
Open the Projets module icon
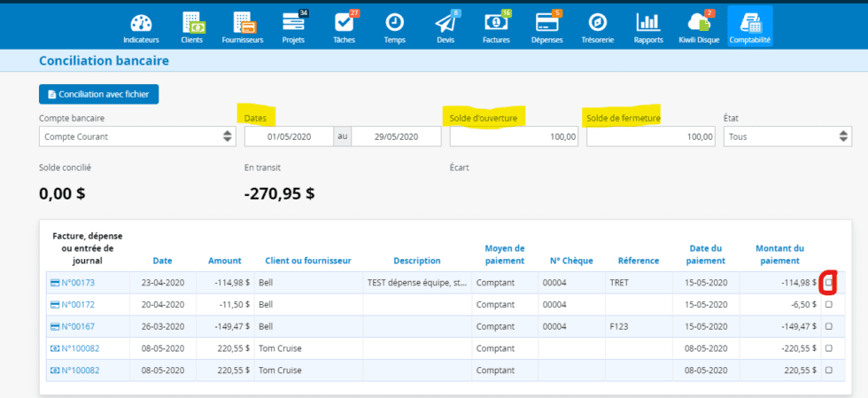click(x=292, y=27)
